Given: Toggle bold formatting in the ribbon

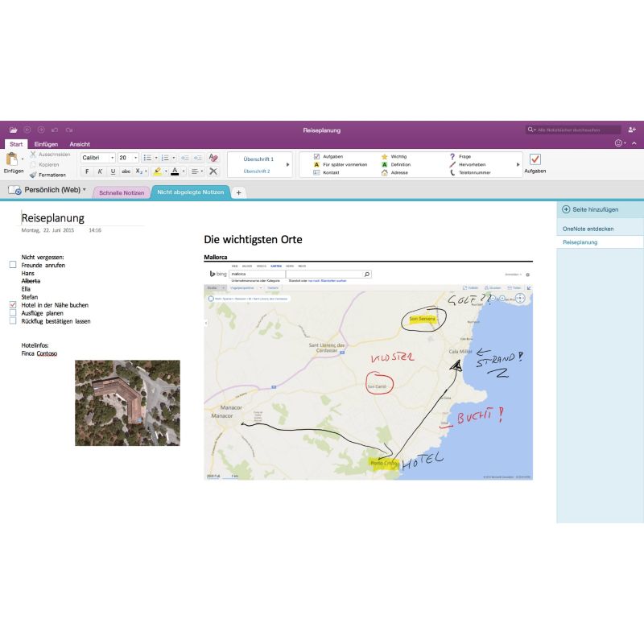Looking at the screenshot, I should [x=87, y=171].
